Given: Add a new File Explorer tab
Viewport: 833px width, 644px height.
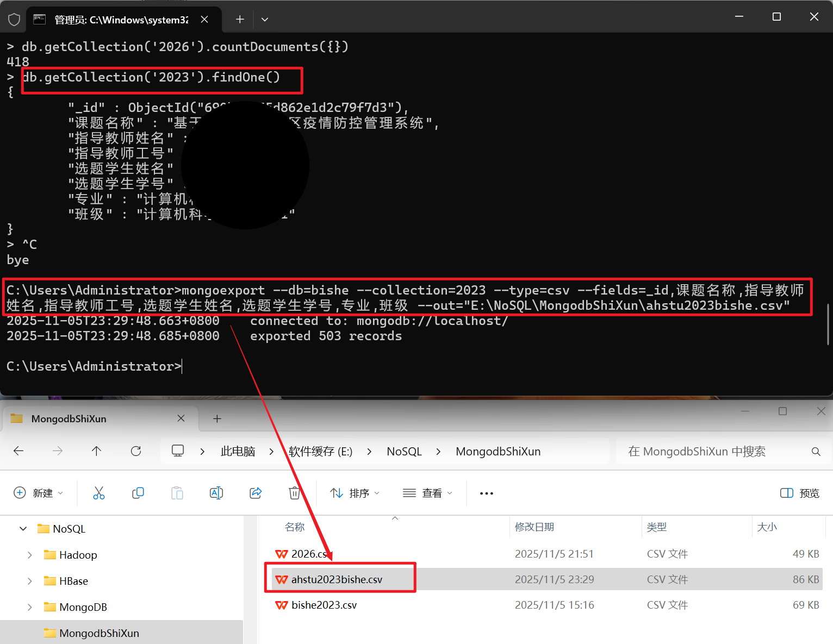Looking at the screenshot, I should [217, 418].
